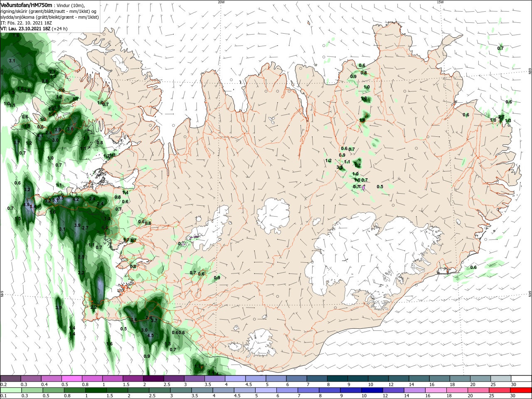Image resolution: width=532 pixels, height=399 pixels.
Task: Pick top-row legend swatch between 0.2 and 0.3
Action: click(11, 379)
